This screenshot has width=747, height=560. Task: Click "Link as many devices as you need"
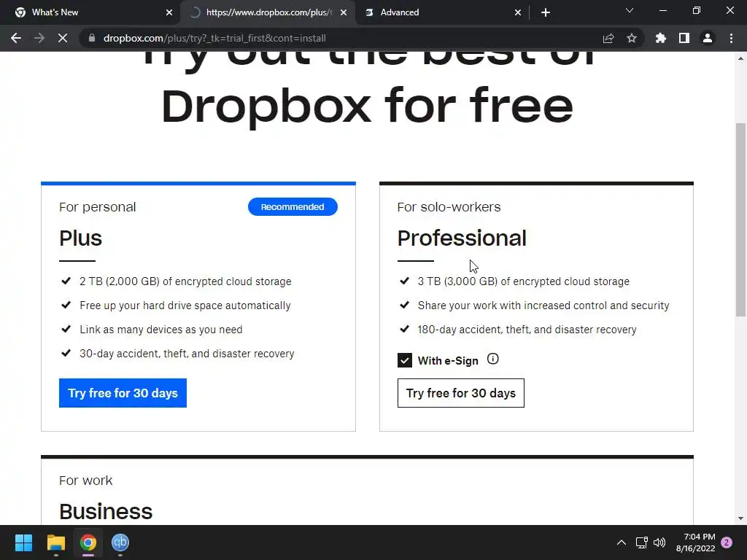tap(161, 330)
